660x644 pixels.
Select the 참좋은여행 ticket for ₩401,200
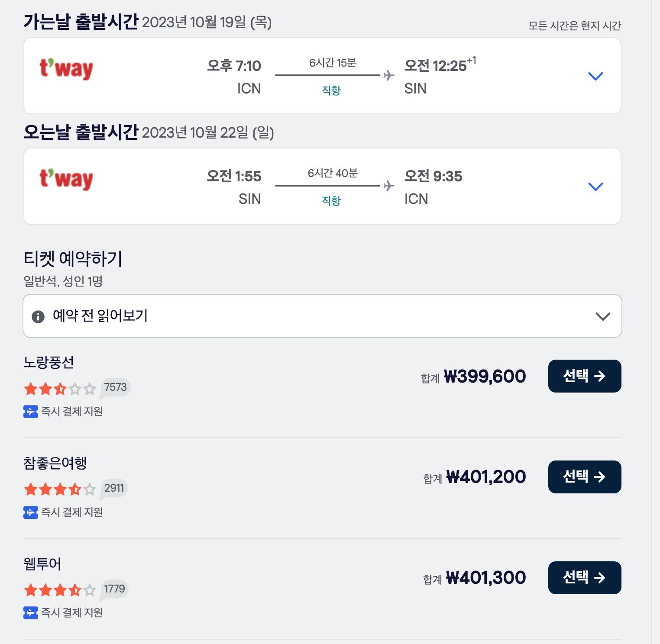pyautogui.click(x=584, y=477)
